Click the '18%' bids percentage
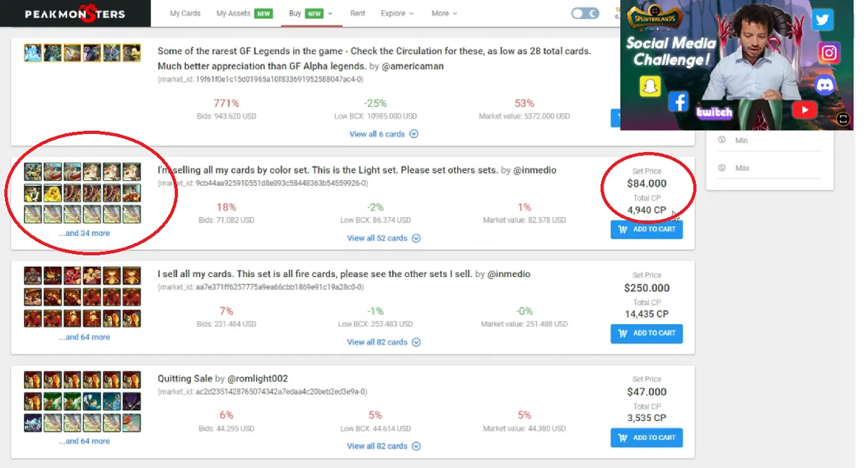Image resolution: width=868 pixels, height=468 pixels. [226, 208]
